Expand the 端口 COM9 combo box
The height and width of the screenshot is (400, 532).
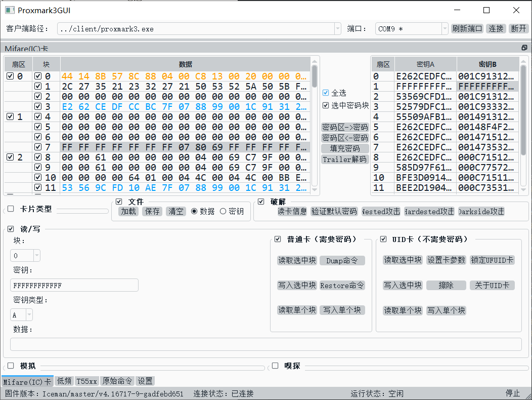445,29
